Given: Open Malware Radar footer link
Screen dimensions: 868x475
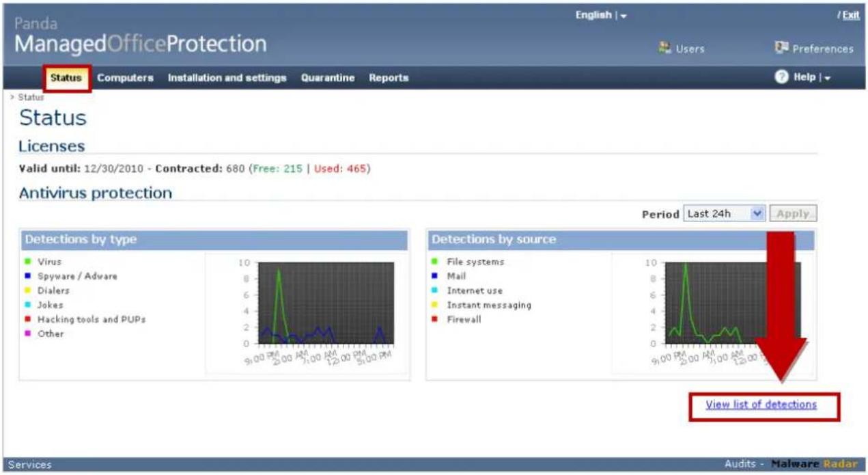Looking at the screenshot, I should [814, 464].
